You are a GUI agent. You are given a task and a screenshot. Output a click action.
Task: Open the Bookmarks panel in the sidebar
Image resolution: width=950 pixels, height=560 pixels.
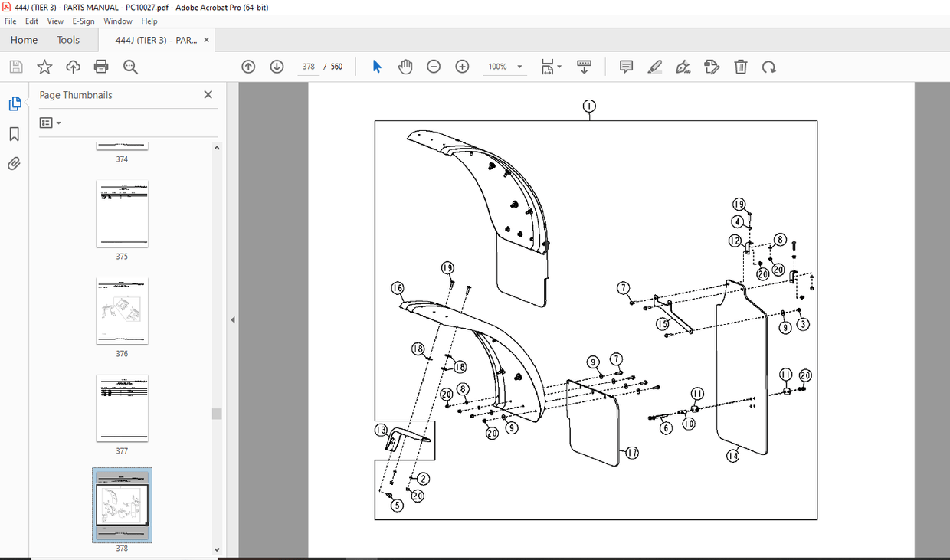14,133
